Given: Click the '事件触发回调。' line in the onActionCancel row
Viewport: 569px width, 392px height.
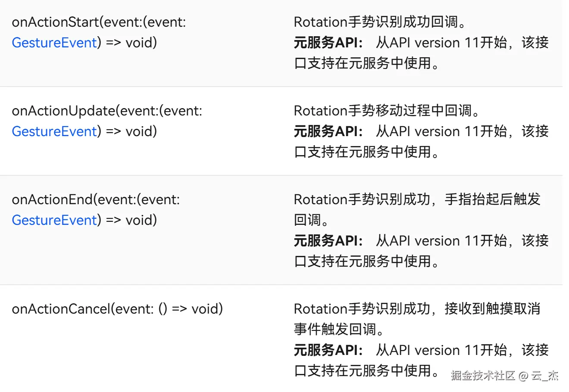Looking at the screenshot, I should click(x=339, y=330).
